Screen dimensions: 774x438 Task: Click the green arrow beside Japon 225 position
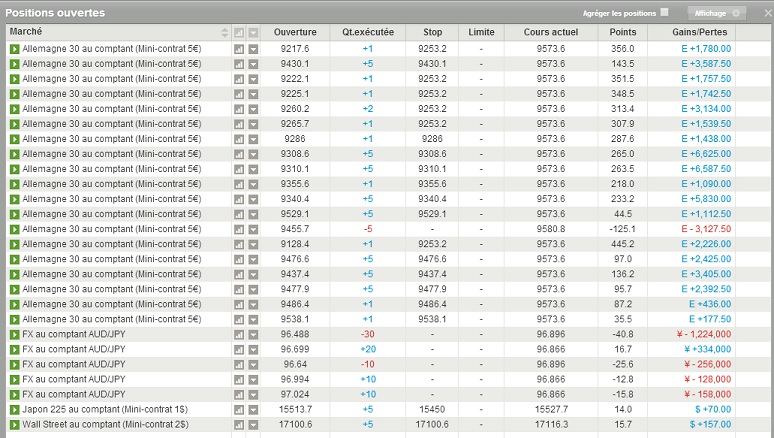15,409
